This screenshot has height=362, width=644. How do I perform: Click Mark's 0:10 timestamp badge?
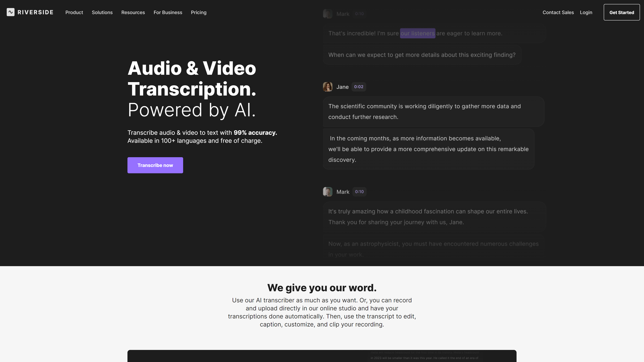pos(359,192)
